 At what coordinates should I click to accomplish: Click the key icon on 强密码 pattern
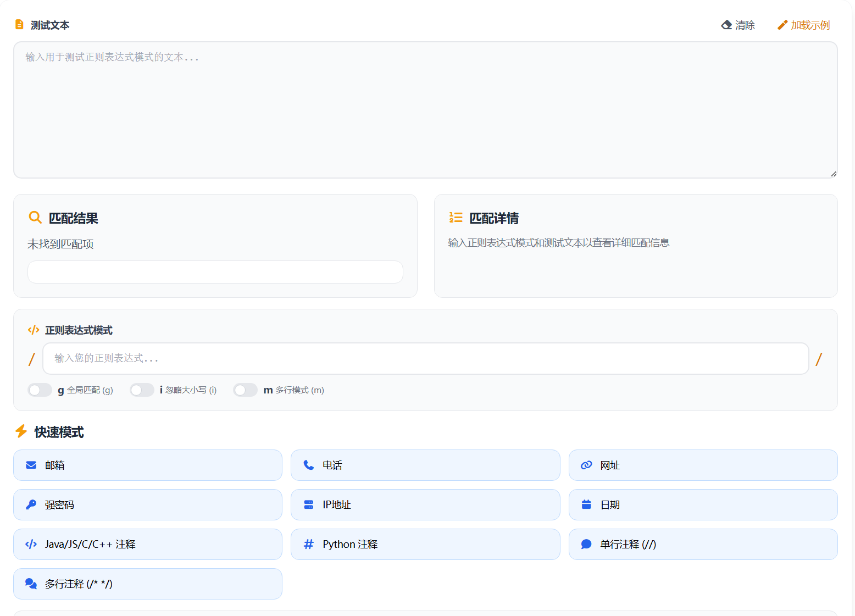[x=31, y=504]
